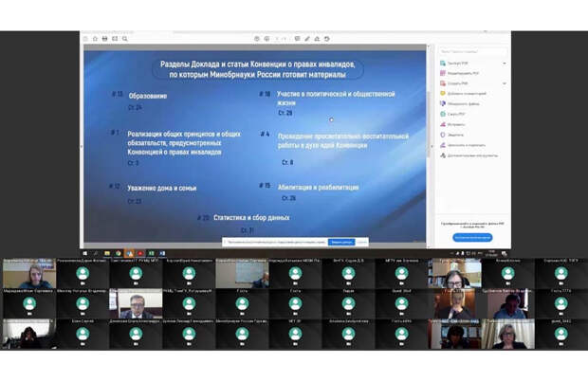Open the Compress PDF tool in the right panel

click(452, 114)
